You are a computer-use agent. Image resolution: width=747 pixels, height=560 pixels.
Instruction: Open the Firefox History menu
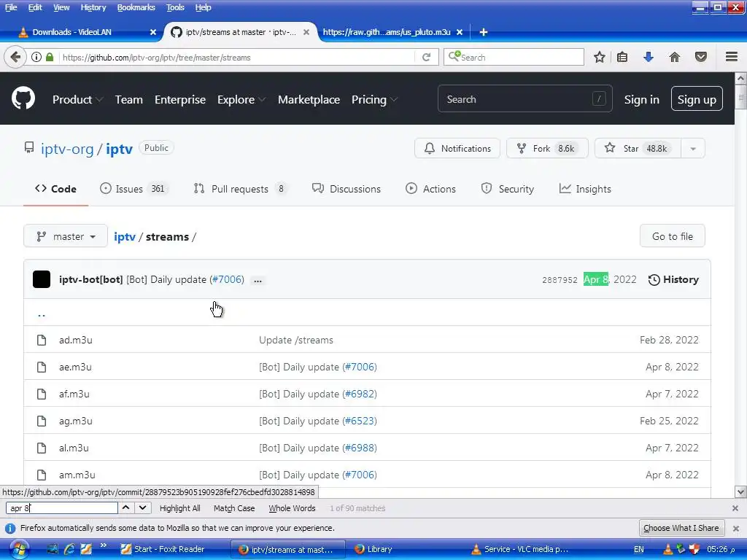coord(93,7)
